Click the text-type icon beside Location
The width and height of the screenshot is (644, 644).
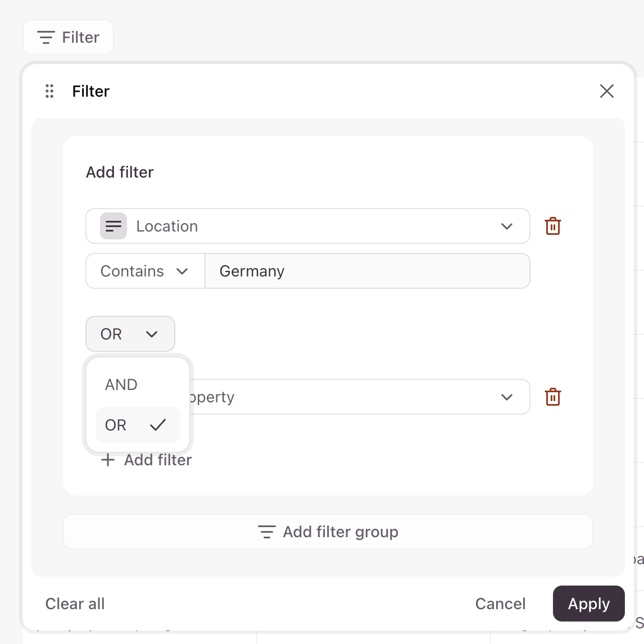114,226
